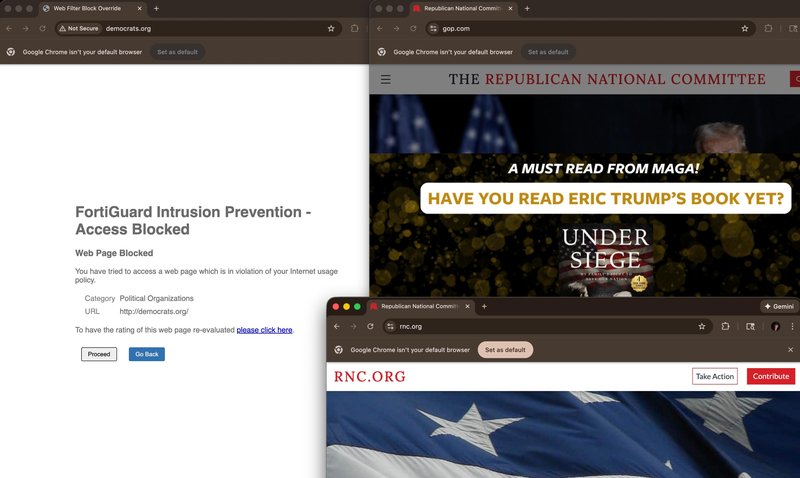This screenshot has width=800, height=478.
Task: Click 'Set as default' in the rnc.org window
Action: pos(505,350)
